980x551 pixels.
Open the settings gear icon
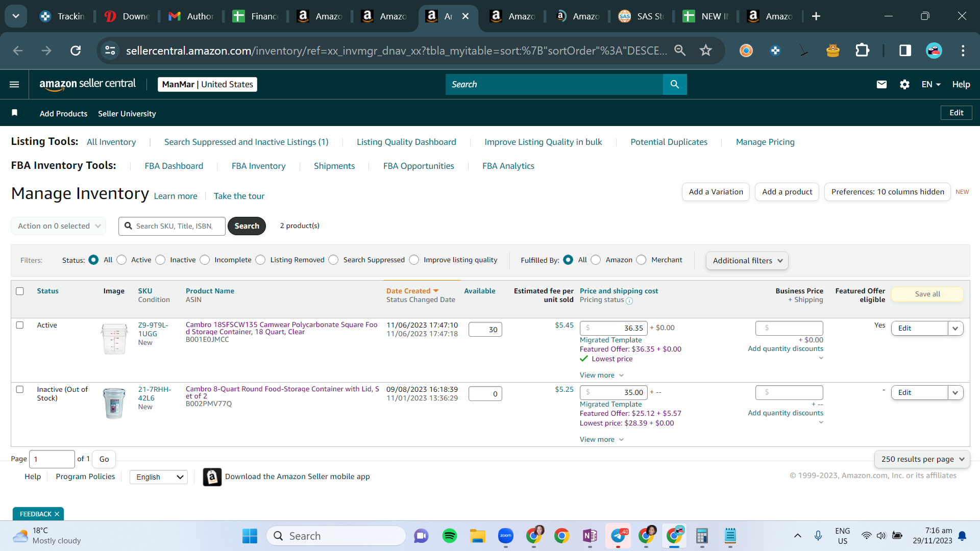click(x=904, y=84)
